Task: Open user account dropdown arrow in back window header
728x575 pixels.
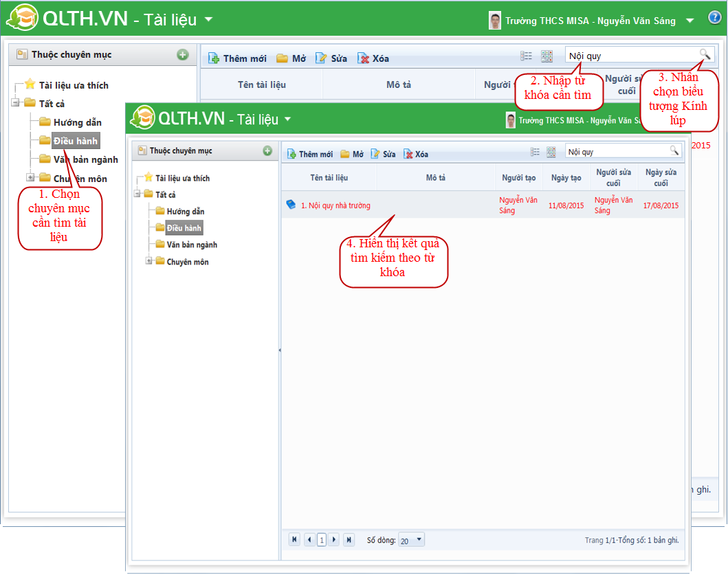Action: 690,21
